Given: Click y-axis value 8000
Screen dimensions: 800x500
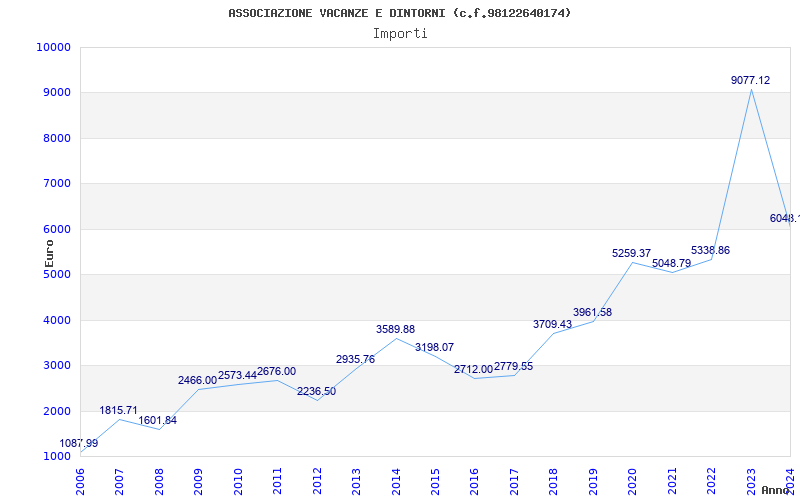Looking at the screenshot, I should coord(57,138).
